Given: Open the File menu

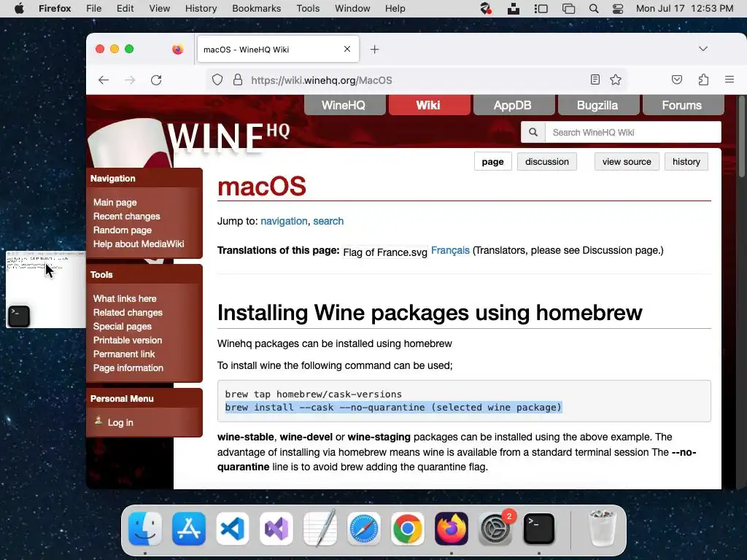Looking at the screenshot, I should click(x=93, y=9).
